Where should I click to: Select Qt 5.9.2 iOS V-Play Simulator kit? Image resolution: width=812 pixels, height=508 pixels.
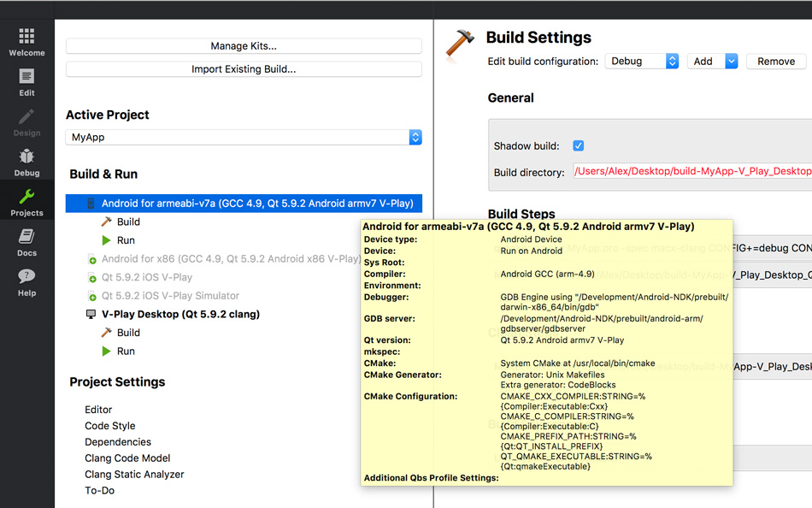[170, 296]
